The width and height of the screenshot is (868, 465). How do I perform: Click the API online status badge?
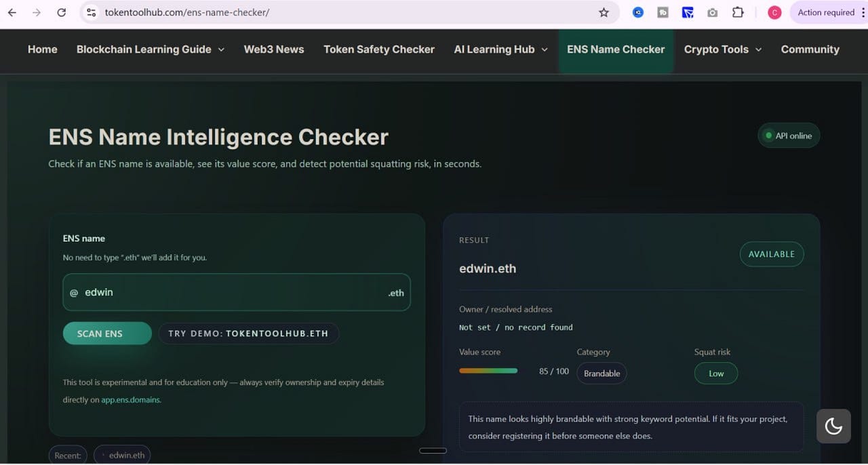point(789,136)
